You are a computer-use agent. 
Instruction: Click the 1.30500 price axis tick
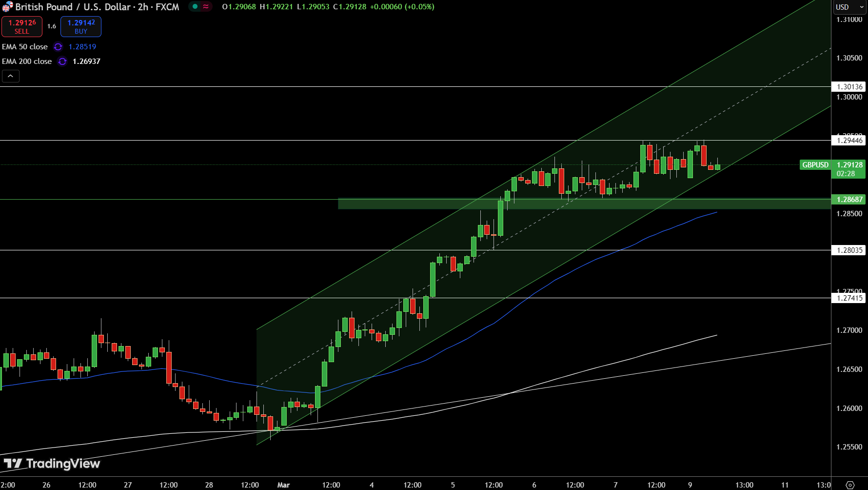[x=849, y=58]
